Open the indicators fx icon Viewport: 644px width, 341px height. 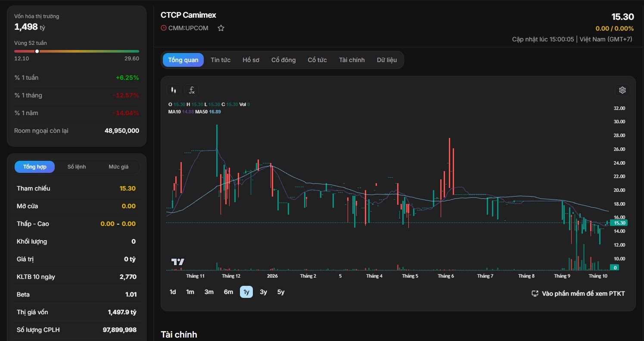point(192,90)
